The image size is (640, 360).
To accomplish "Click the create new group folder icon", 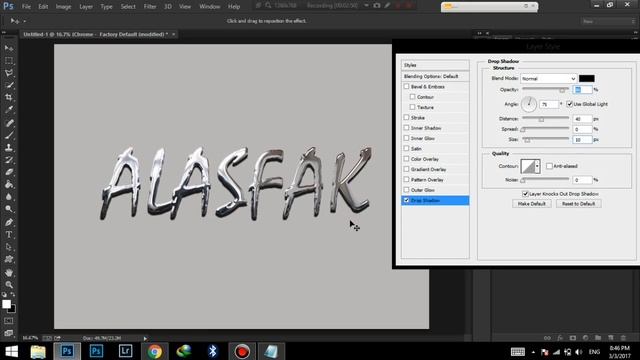I will tap(598, 338).
